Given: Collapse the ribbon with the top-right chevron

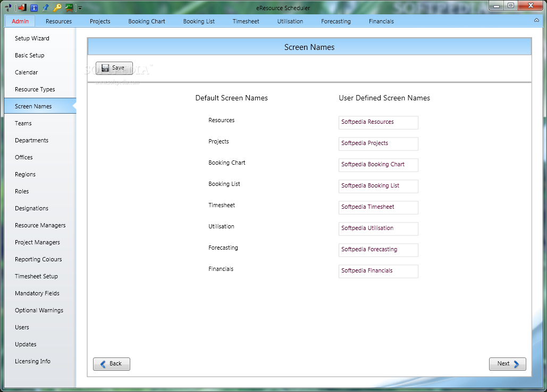Looking at the screenshot, I should (x=536, y=20).
